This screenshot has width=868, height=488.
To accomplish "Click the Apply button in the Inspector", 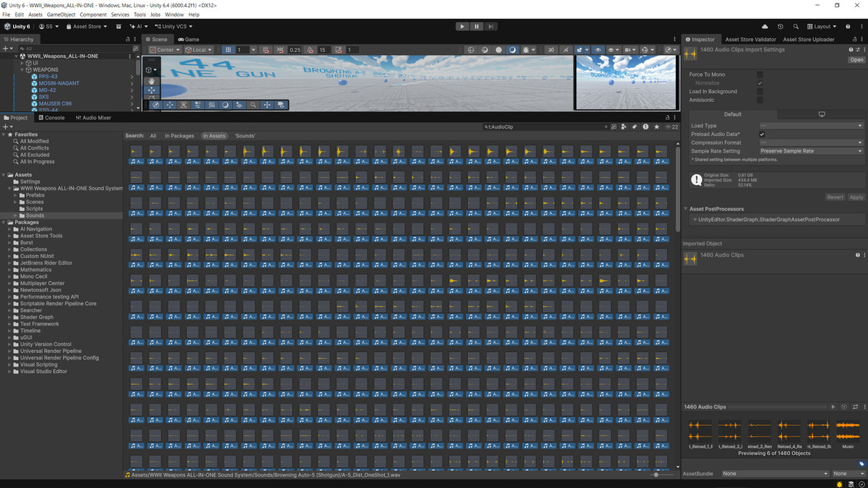I will click(856, 197).
